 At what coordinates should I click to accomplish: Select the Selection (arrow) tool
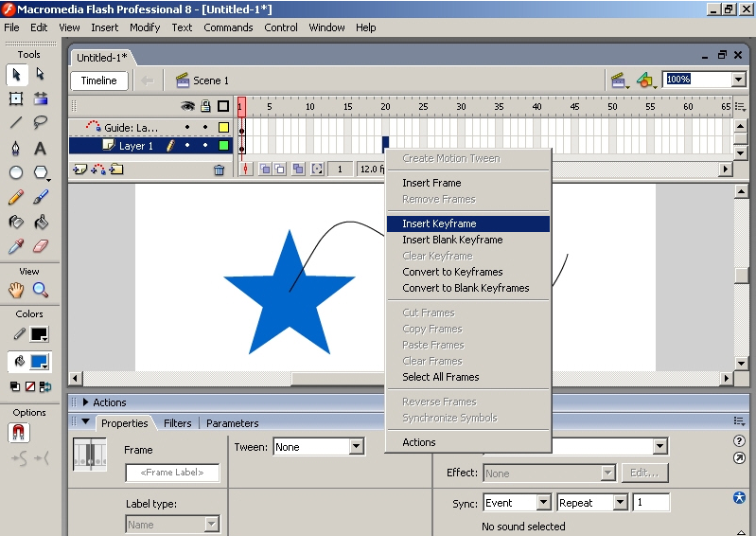16,75
